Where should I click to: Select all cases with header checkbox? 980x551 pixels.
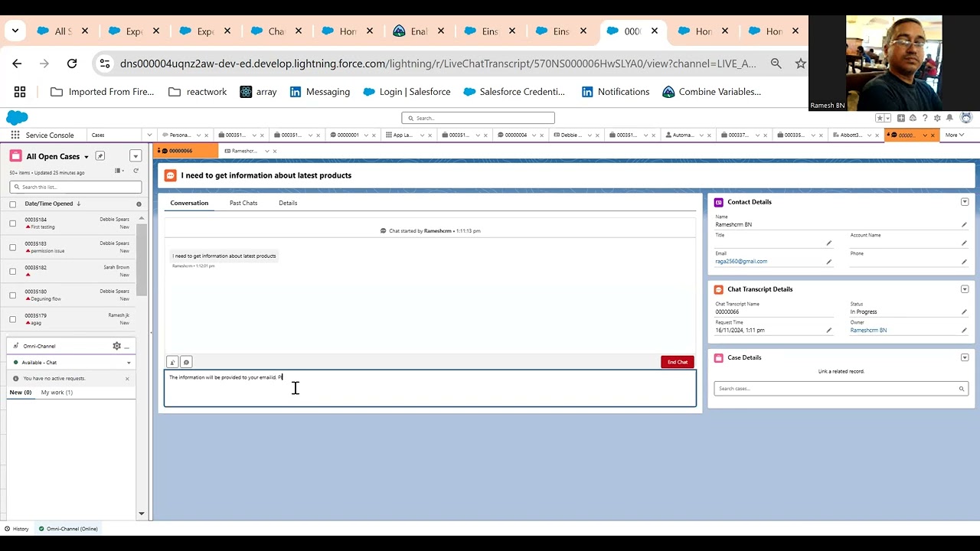click(x=12, y=204)
